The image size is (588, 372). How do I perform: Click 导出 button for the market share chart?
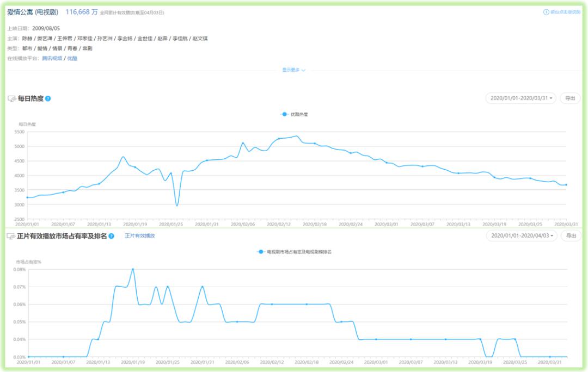(x=571, y=235)
